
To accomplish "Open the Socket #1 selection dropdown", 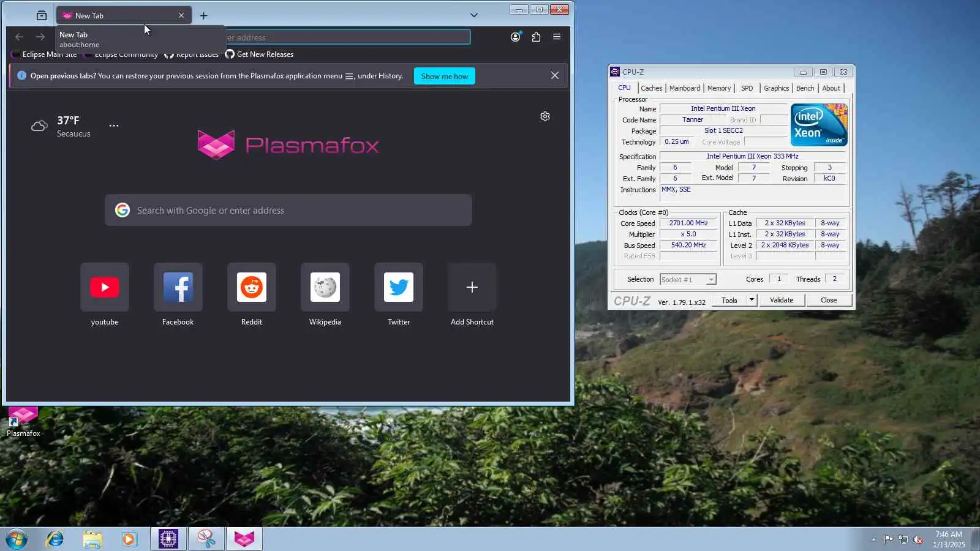I will click(x=688, y=280).
